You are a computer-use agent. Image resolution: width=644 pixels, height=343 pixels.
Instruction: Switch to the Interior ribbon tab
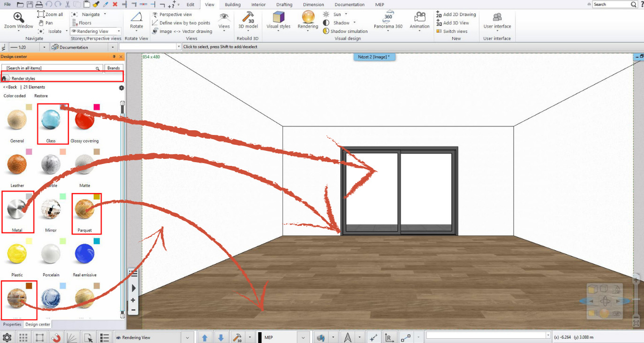[x=258, y=5]
